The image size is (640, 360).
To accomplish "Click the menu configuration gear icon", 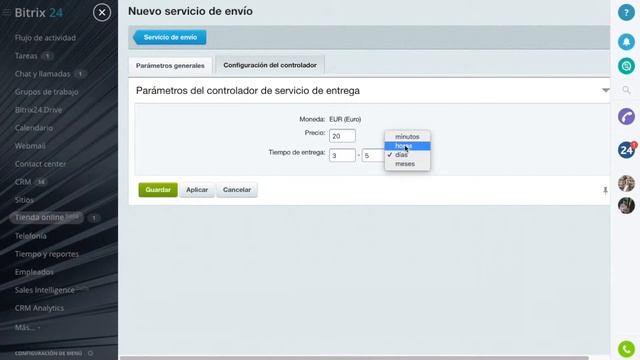I will pyautogui.click(x=91, y=353).
